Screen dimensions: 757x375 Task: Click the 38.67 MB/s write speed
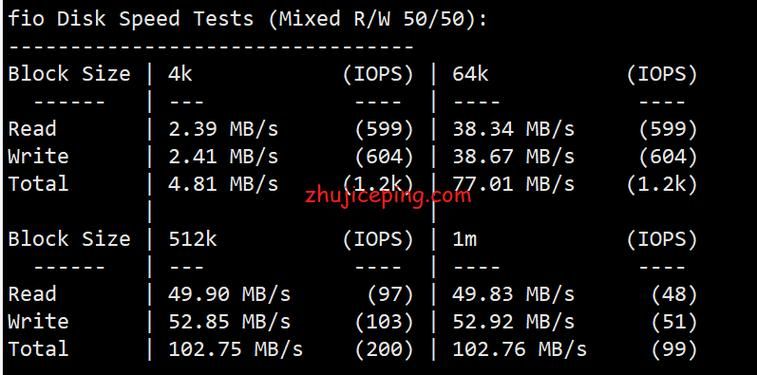[x=514, y=157]
